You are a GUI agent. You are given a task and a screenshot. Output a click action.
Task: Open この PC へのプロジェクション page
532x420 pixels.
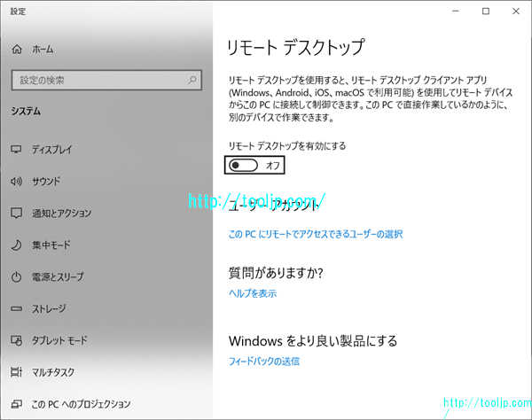pyautogui.click(x=81, y=404)
